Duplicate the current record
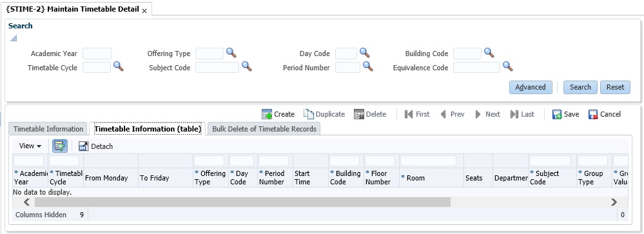Screen dimensions: 644x234 click(x=324, y=114)
